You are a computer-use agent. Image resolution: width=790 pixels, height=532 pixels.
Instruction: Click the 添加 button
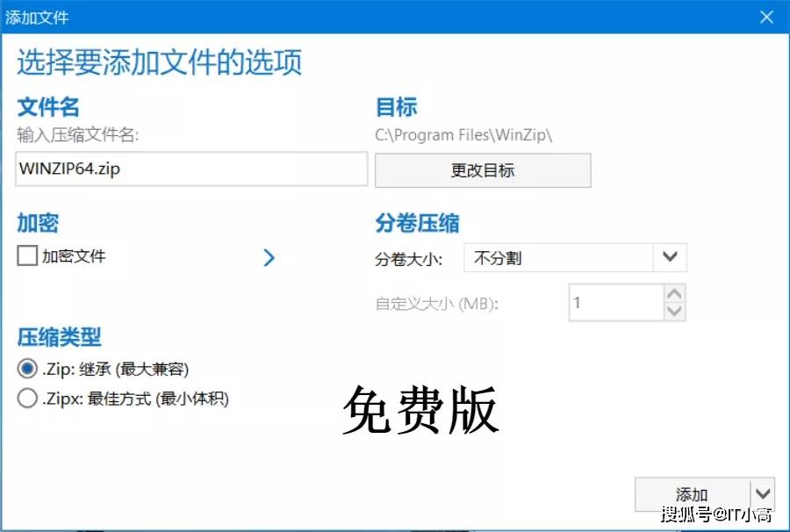[x=692, y=493]
